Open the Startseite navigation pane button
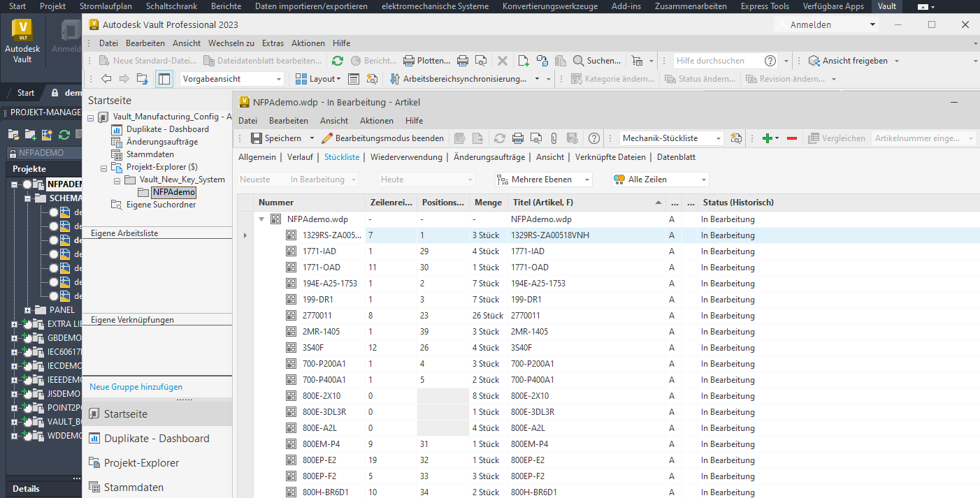The width and height of the screenshot is (980, 498). (157, 413)
